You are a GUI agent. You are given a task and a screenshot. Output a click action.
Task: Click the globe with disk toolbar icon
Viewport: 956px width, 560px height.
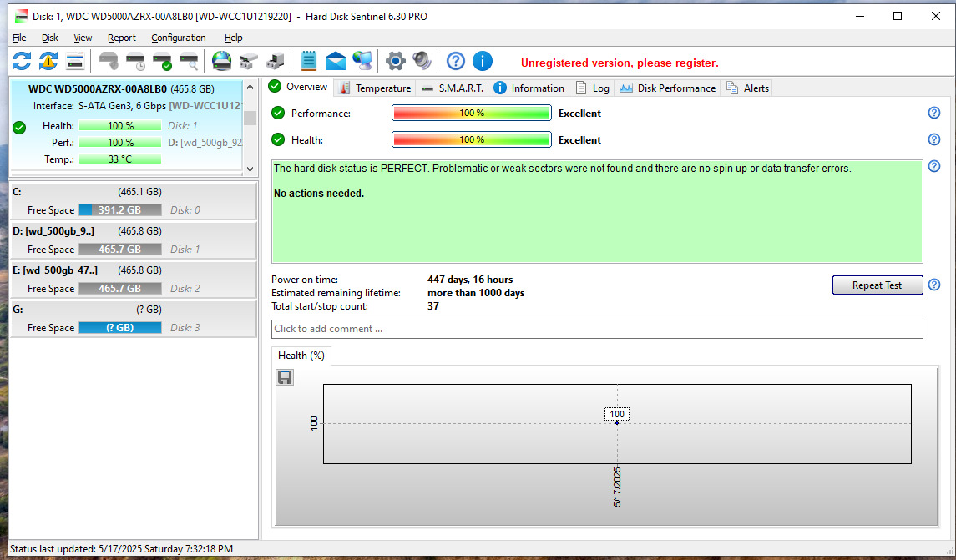point(221,61)
